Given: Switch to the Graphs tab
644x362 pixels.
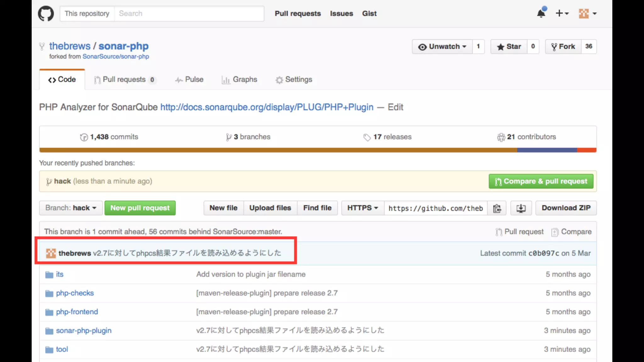Looking at the screenshot, I should coord(239,80).
